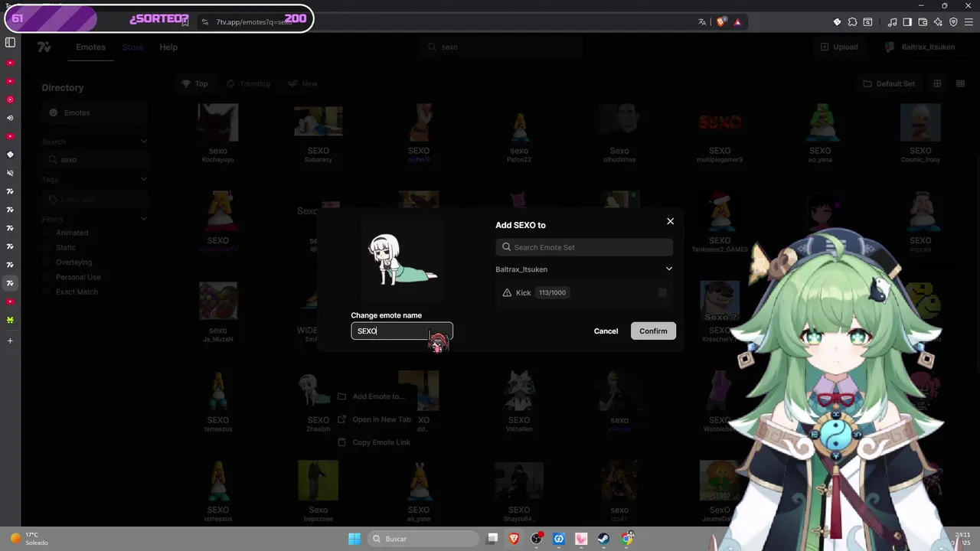Open the tab search icon
Screen dimensions: 980x551
867,22
